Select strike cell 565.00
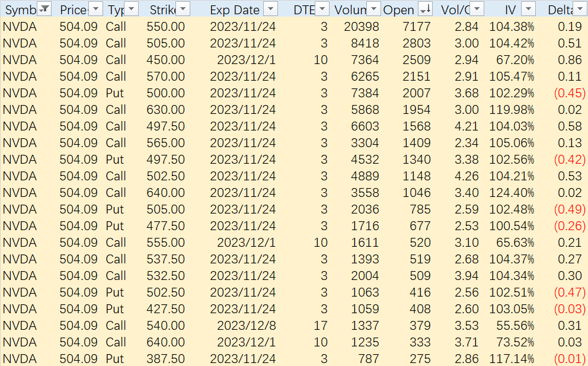Image resolution: width=588 pixels, height=366 pixels. coord(166,142)
